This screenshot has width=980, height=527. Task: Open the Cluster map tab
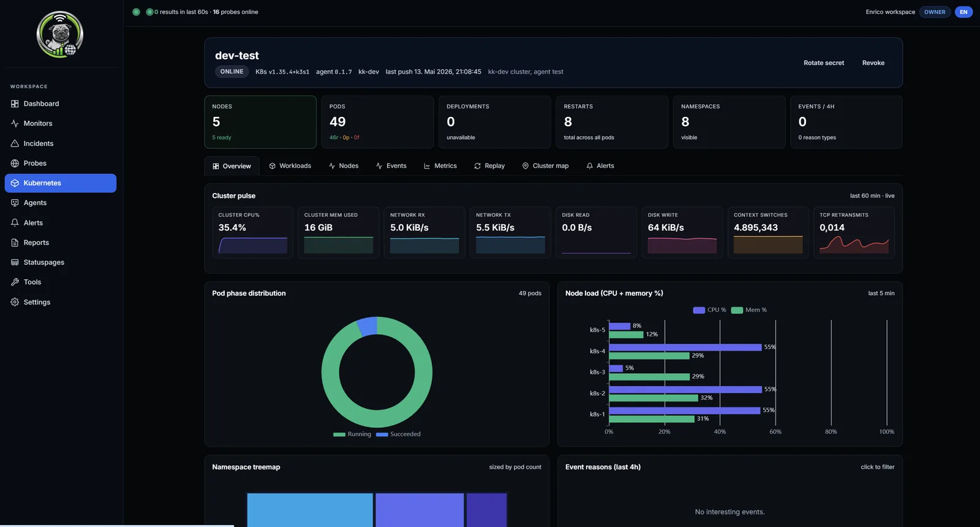(545, 166)
